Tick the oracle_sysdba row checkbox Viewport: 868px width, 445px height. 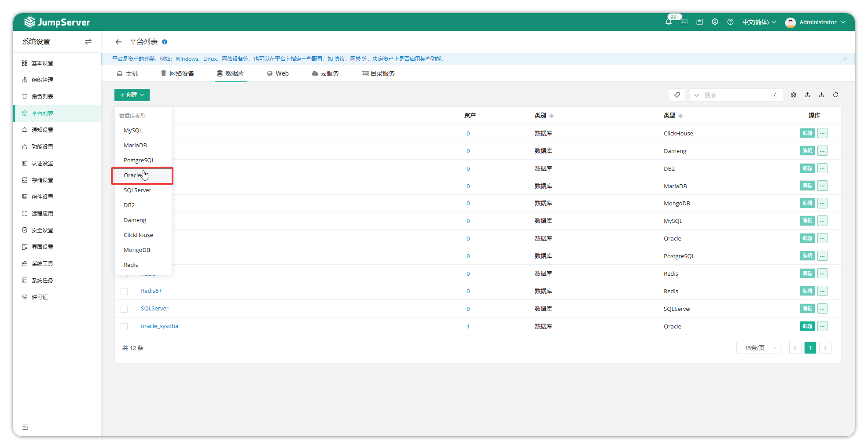(124, 327)
